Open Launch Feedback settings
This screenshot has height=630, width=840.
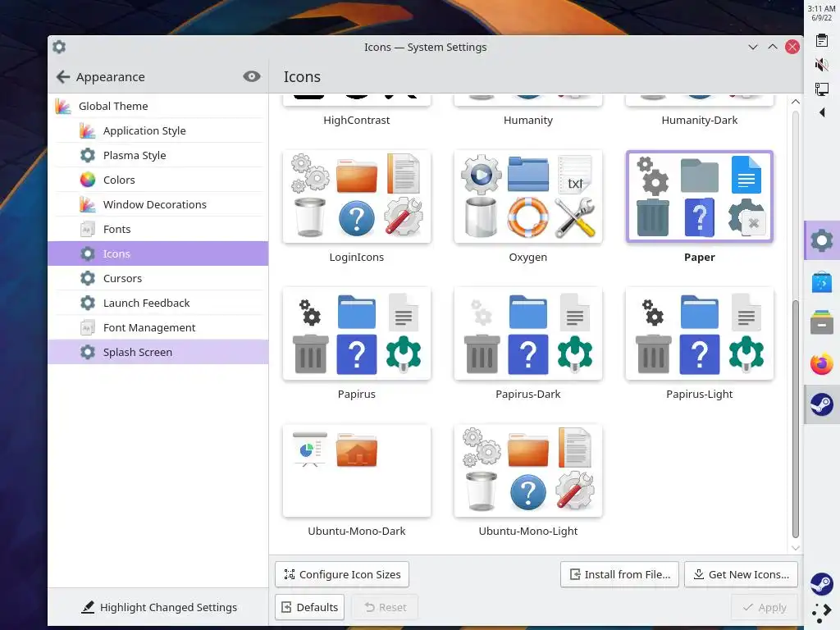click(x=158, y=304)
